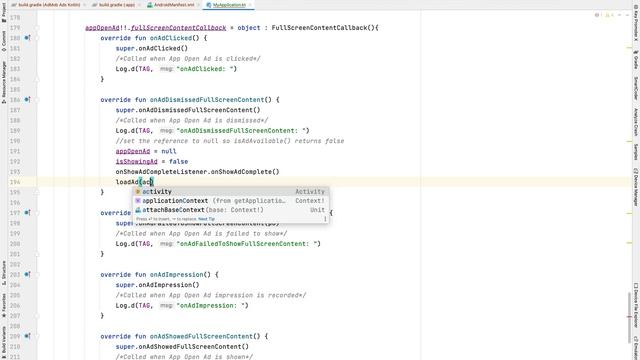Screen dimensions: 640x360
Task: Open the Commit tool window
Action: coord(4,42)
